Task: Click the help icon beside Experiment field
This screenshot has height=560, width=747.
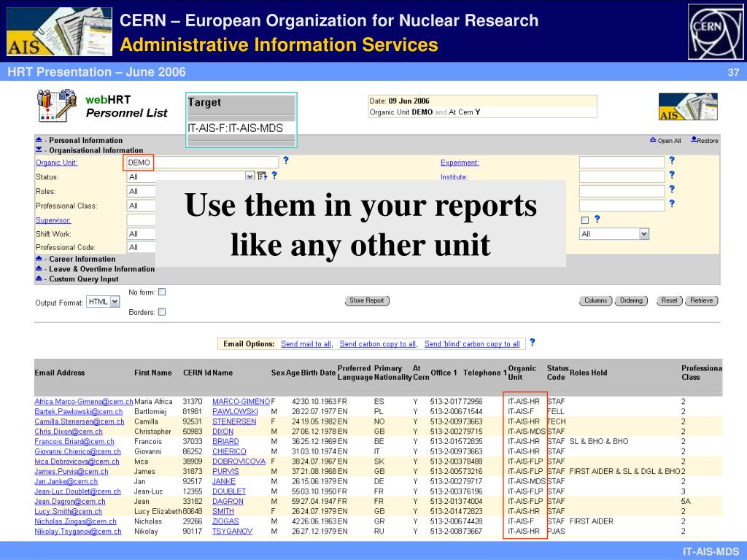Action: tap(672, 160)
